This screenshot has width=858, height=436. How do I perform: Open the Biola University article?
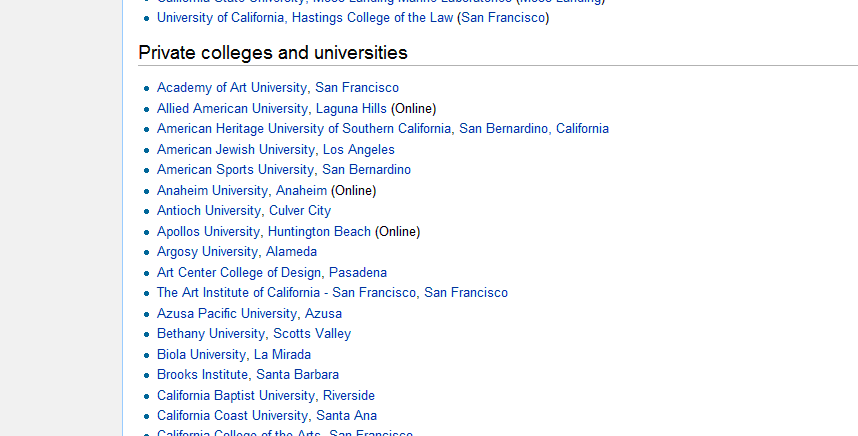pos(201,355)
